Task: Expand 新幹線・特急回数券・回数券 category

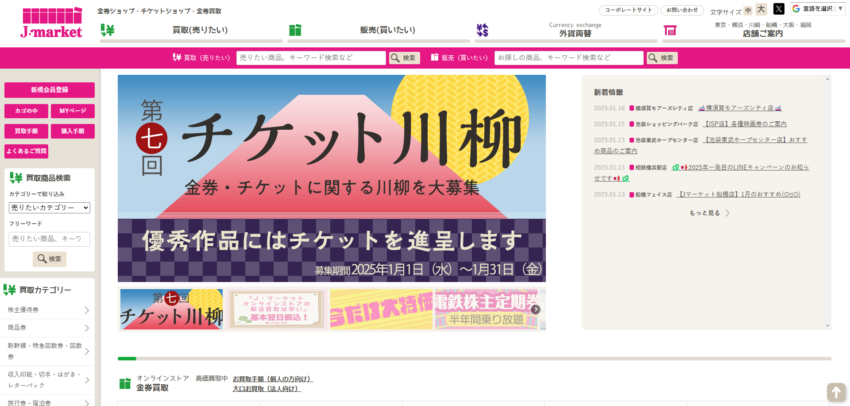Action: [48, 351]
